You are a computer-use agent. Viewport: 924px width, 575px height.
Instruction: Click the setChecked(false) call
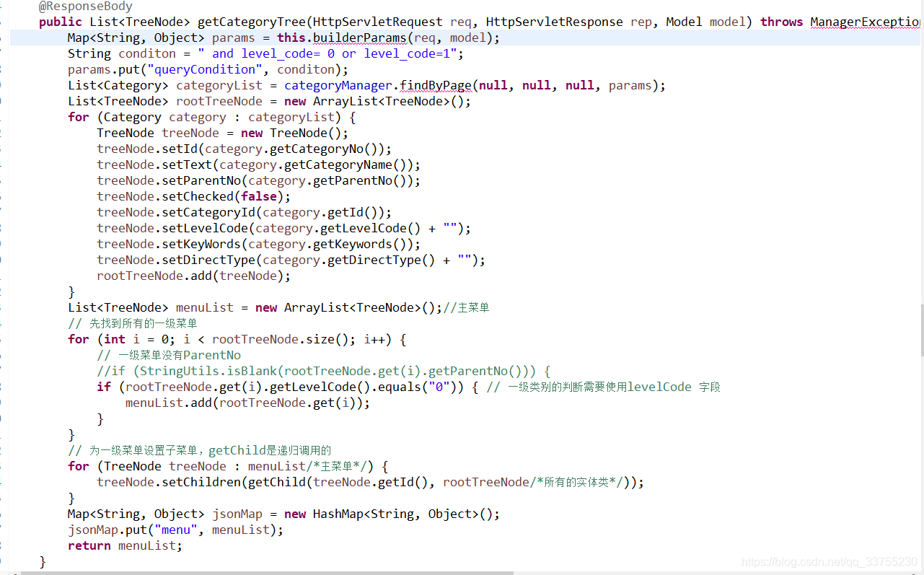[223, 196]
